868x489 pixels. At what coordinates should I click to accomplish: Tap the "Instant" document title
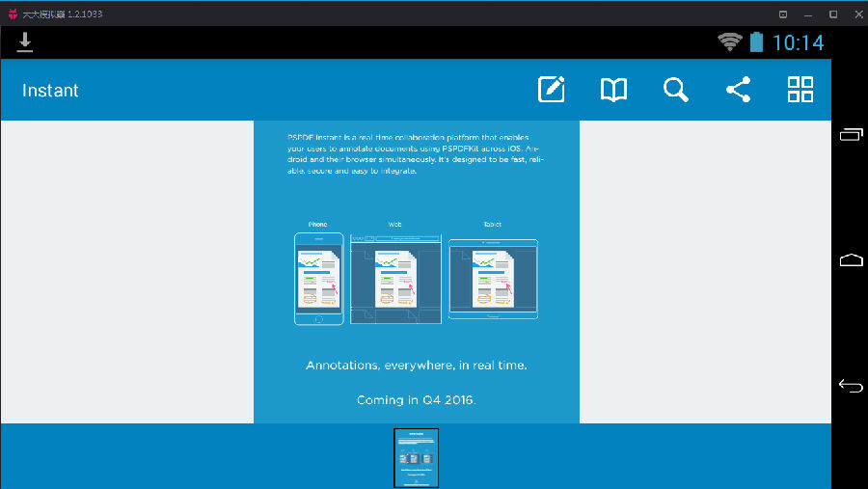(50, 91)
